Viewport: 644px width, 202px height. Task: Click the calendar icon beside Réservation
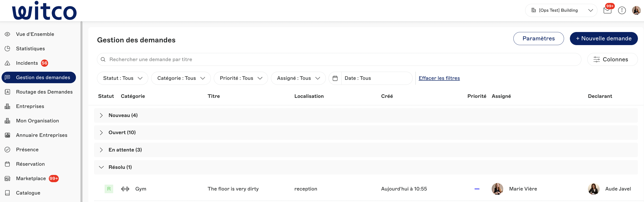(x=7, y=164)
